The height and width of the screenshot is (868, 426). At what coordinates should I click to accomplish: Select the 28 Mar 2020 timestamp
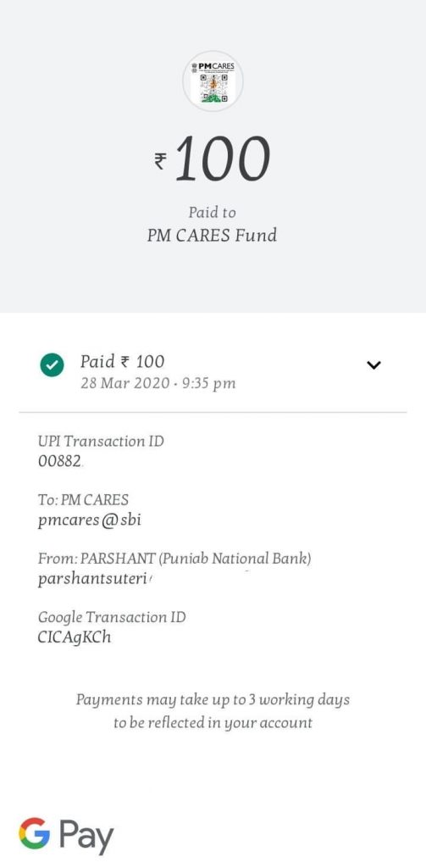(158, 383)
